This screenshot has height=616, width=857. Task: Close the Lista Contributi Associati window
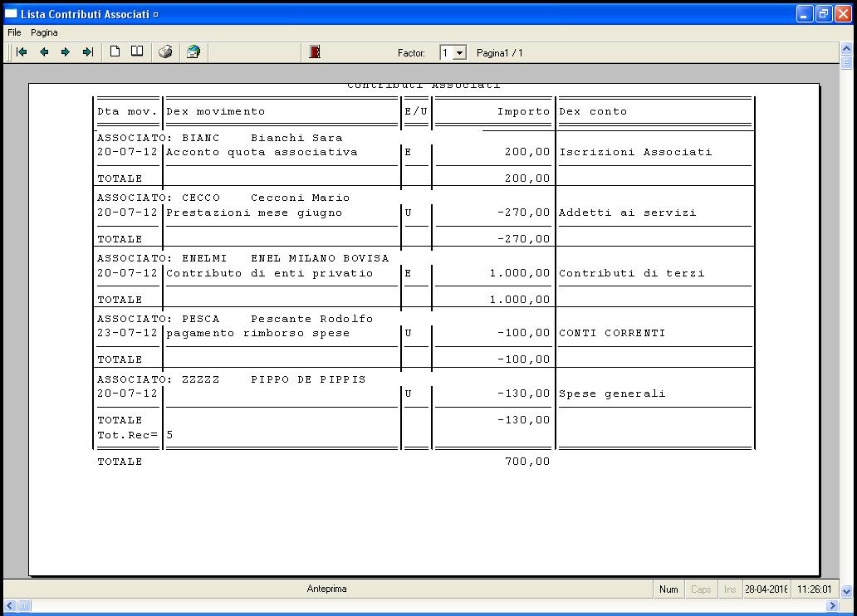click(844, 14)
